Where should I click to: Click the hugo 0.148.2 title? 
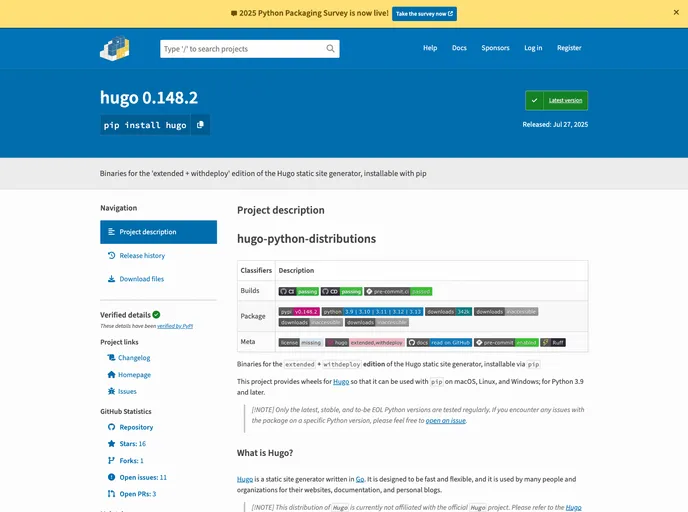(x=149, y=97)
